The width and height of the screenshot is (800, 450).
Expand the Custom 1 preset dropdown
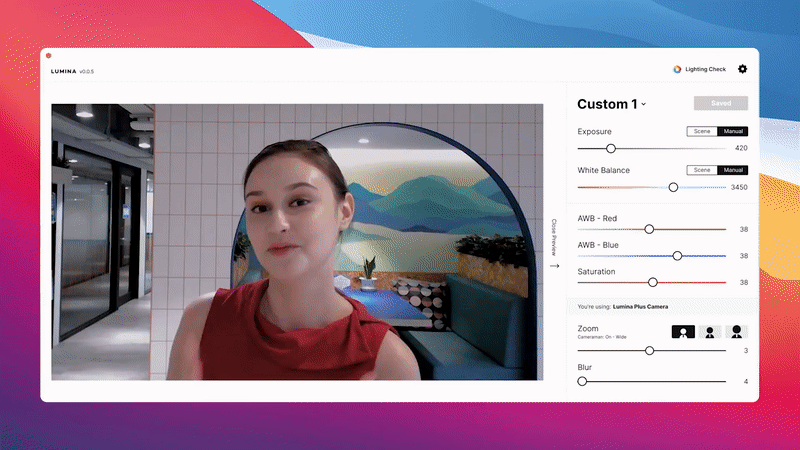(612, 104)
